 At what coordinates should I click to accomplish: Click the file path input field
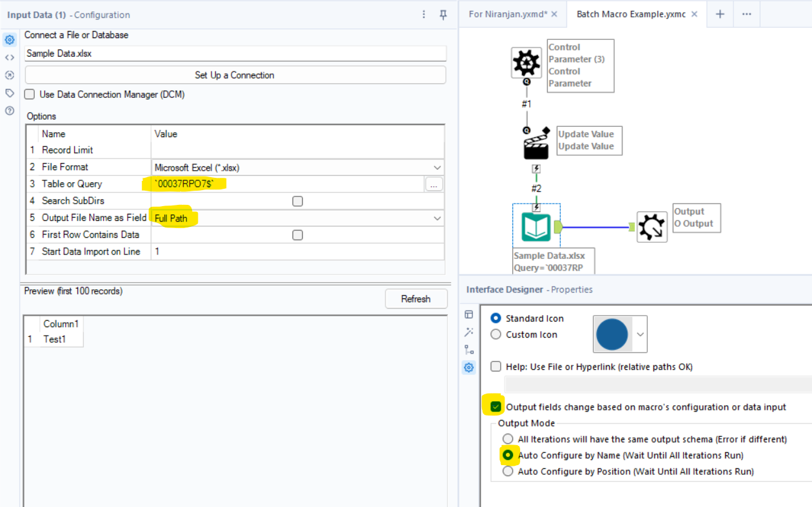point(235,53)
